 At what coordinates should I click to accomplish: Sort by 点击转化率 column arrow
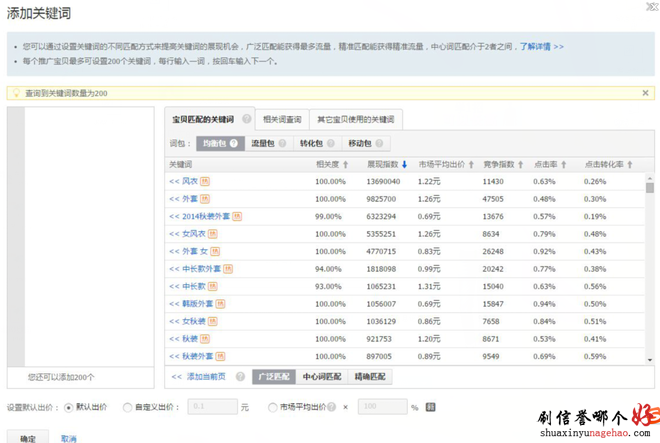pos(630,165)
